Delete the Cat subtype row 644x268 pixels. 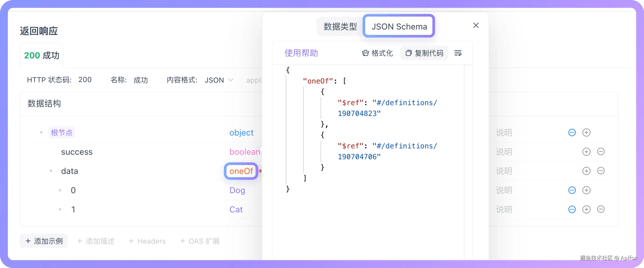601,209
